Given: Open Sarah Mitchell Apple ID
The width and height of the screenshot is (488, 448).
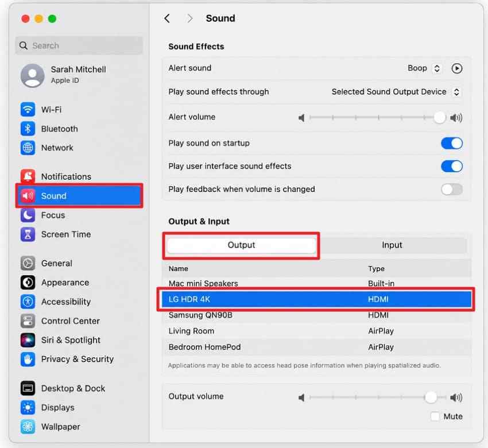Looking at the screenshot, I should coord(79,76).
